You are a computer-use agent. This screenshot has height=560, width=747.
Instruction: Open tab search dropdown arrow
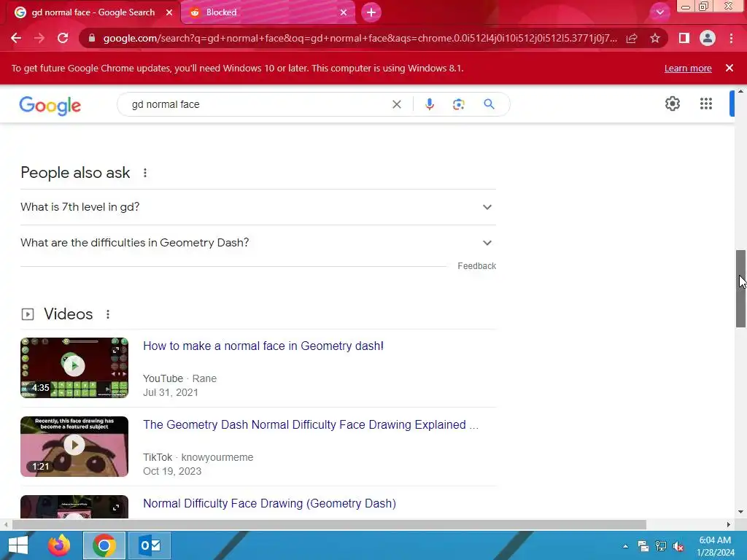(x=659, y=12)
